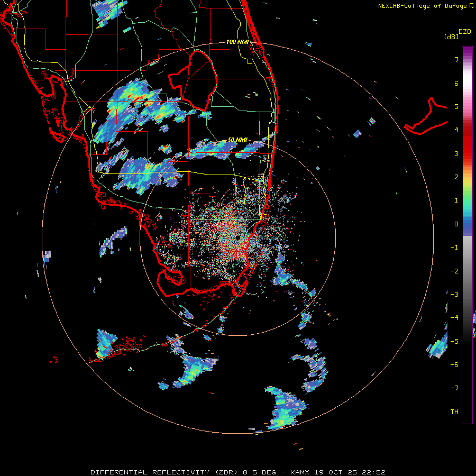Click the (ZDR) abbreviation in the caption

point(226,472)
